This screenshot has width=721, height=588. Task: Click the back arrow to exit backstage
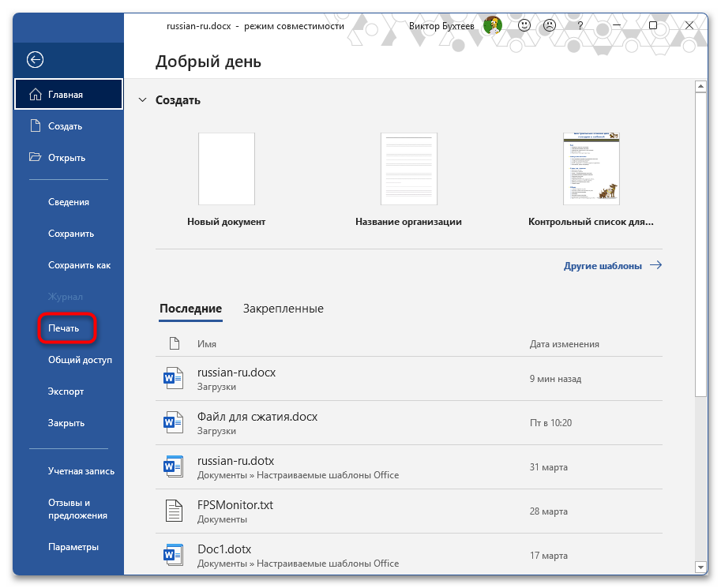click(x=35, y=60)
